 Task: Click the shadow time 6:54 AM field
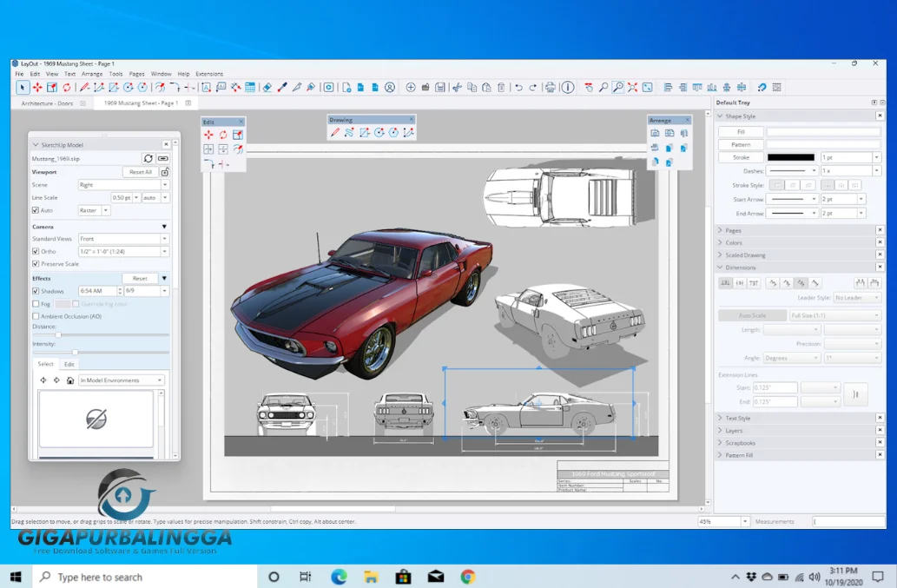coord(97,291)
